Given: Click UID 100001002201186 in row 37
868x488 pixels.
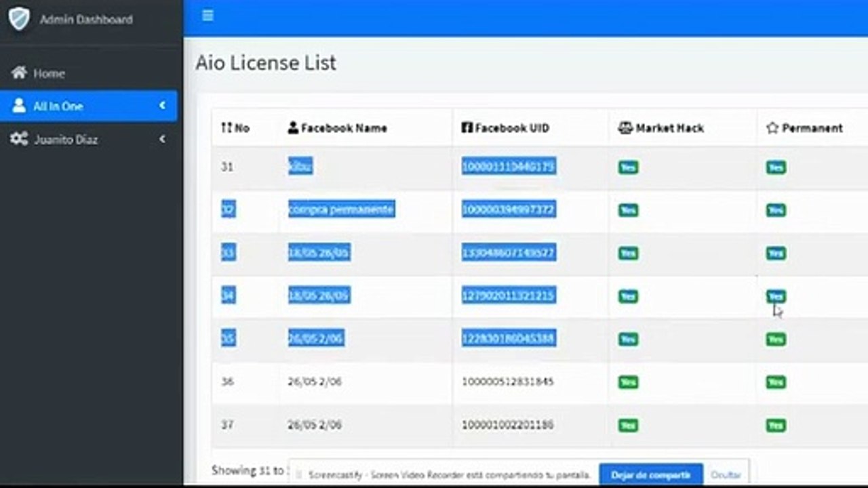Looking at the screenshot, I should [508, 425].
